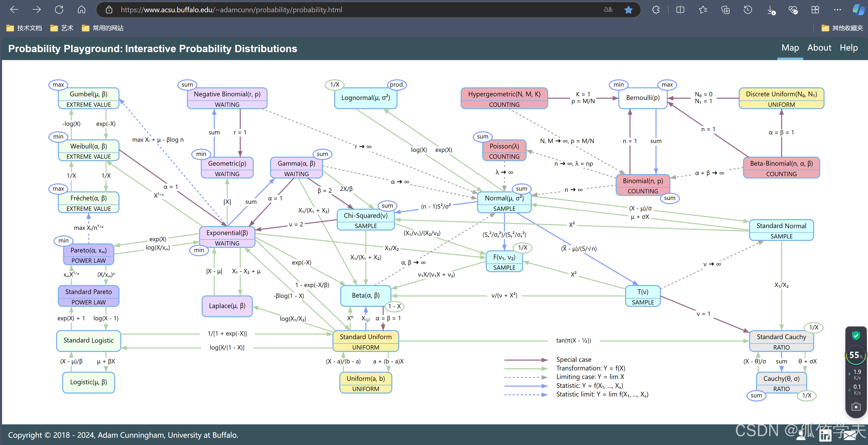Open the browser history icon

point(748,10)
